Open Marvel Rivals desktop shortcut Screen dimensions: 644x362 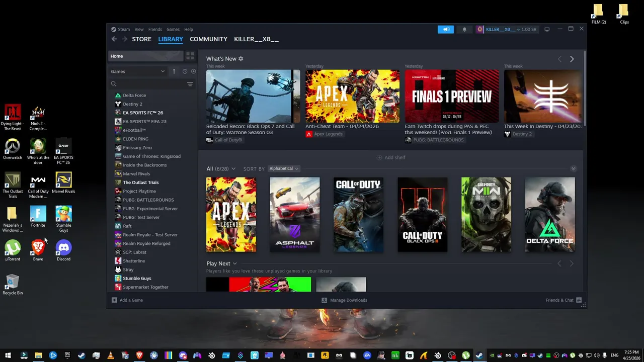pyautogui.click(x=63, y=183)
